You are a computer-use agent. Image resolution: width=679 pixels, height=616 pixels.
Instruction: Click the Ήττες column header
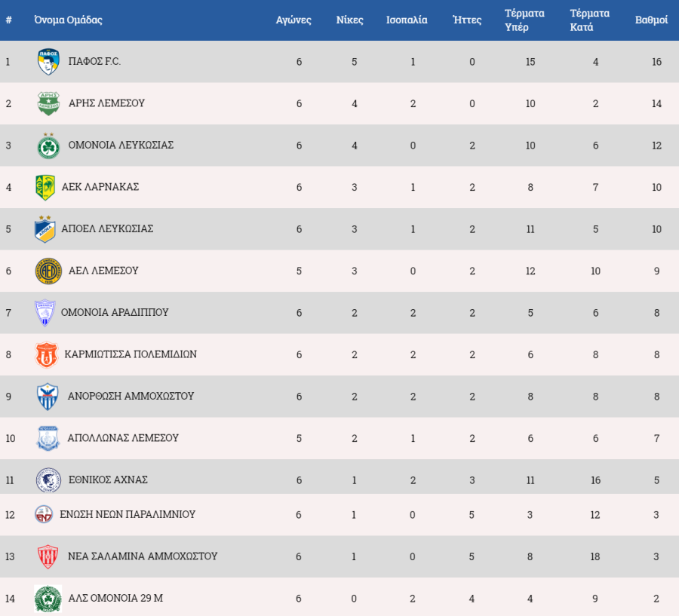467,20
